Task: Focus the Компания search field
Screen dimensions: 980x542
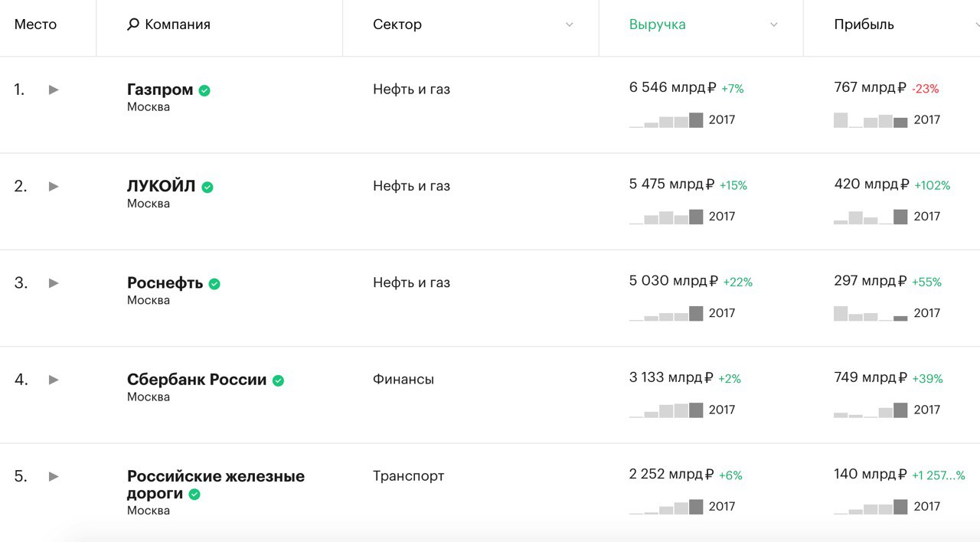Action: point(178,24)
